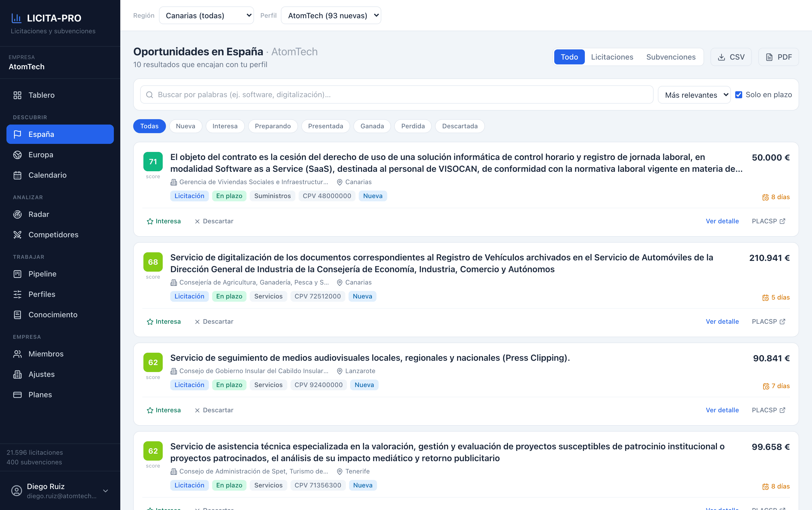The width and height of the screenshot is (812, 510).
Task: Open the Radar icon in sidebar
Action: click(17, 214)
